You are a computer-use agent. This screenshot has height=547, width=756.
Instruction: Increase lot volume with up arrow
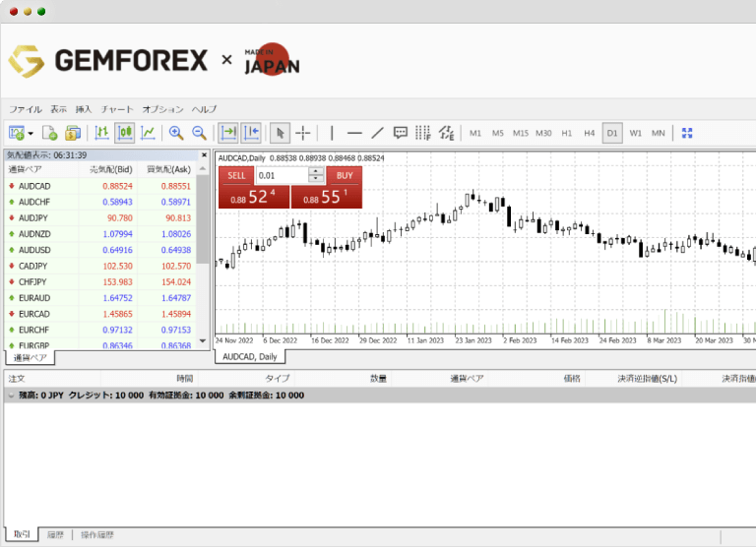(316, 171)
